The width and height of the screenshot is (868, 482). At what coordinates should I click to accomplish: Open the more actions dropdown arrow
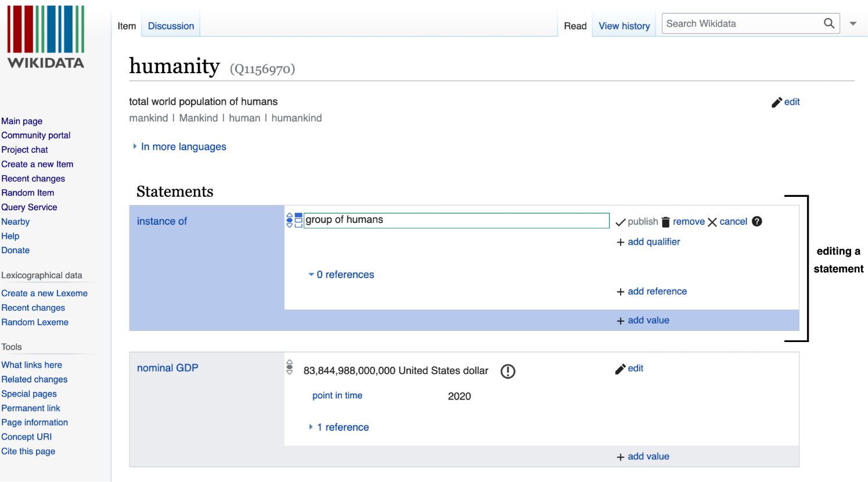pos(853,24)
